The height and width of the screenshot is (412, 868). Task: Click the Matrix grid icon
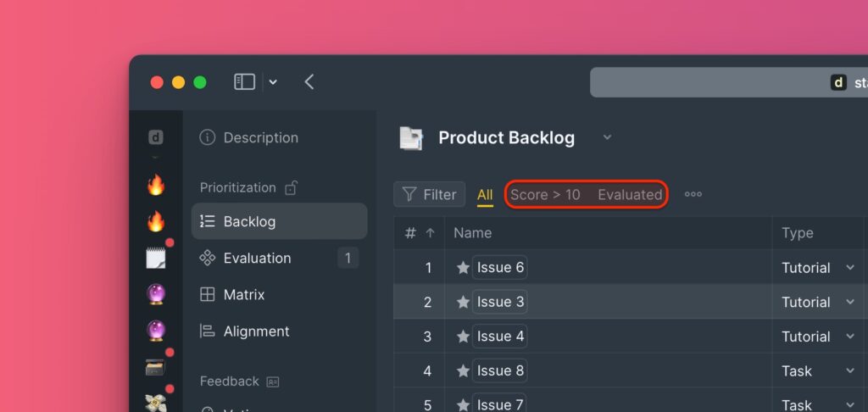pyautogui.click(x=207, y=295)
